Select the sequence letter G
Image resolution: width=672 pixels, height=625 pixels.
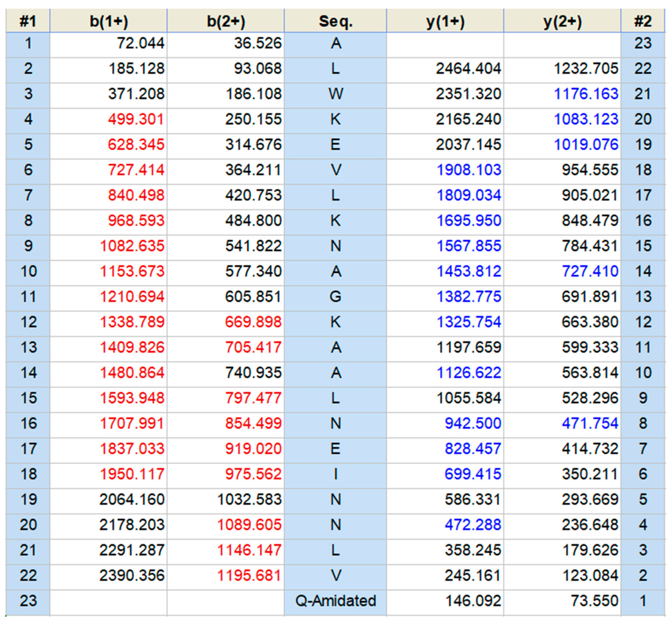point(335,297)
